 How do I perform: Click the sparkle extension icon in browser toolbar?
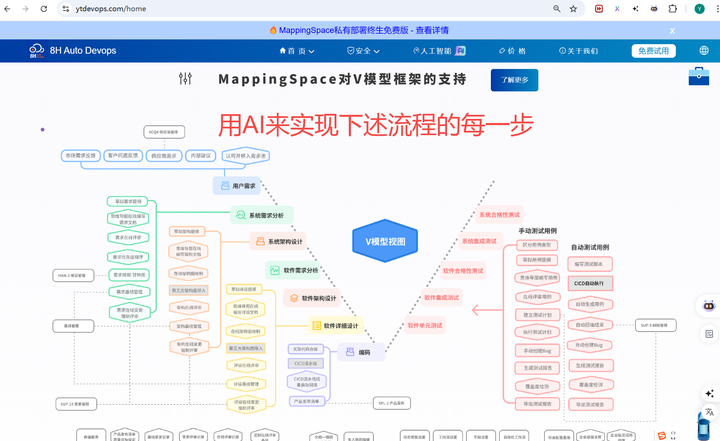click(x=636, y=9)
